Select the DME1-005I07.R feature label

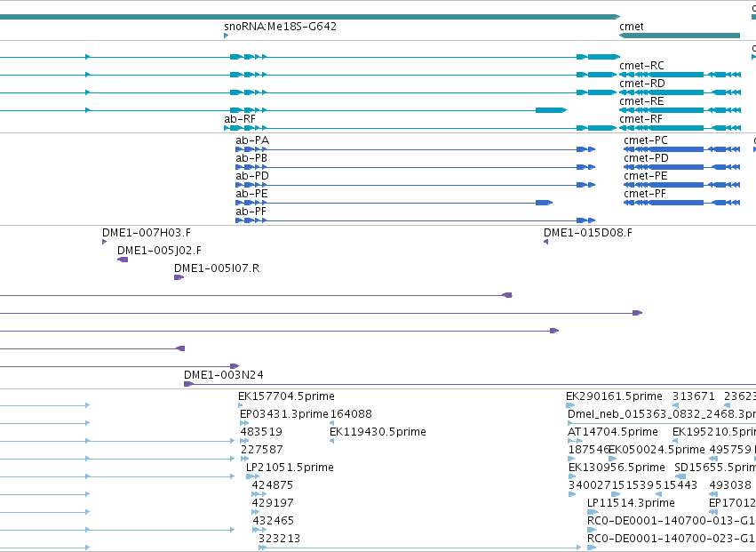(217, 268)
